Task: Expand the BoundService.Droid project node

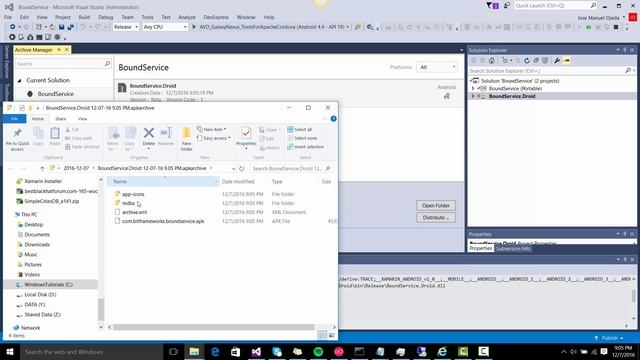Action: [473, 96]
